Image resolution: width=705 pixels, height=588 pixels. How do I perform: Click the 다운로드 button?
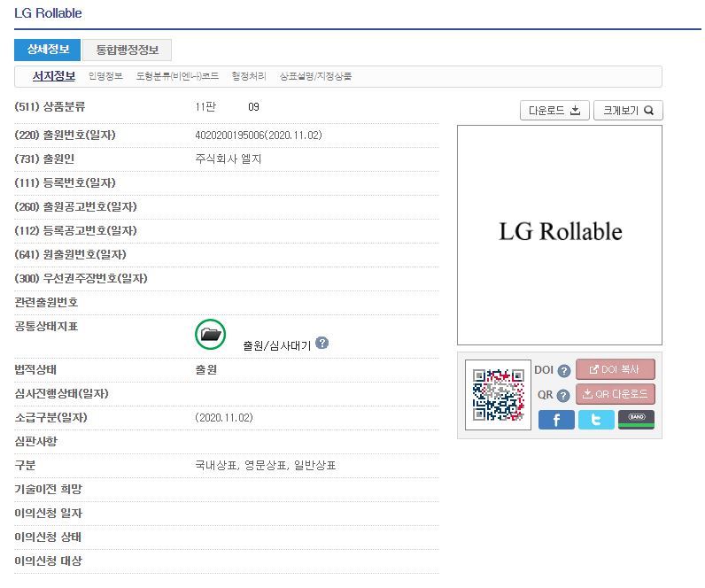point(554,110)
